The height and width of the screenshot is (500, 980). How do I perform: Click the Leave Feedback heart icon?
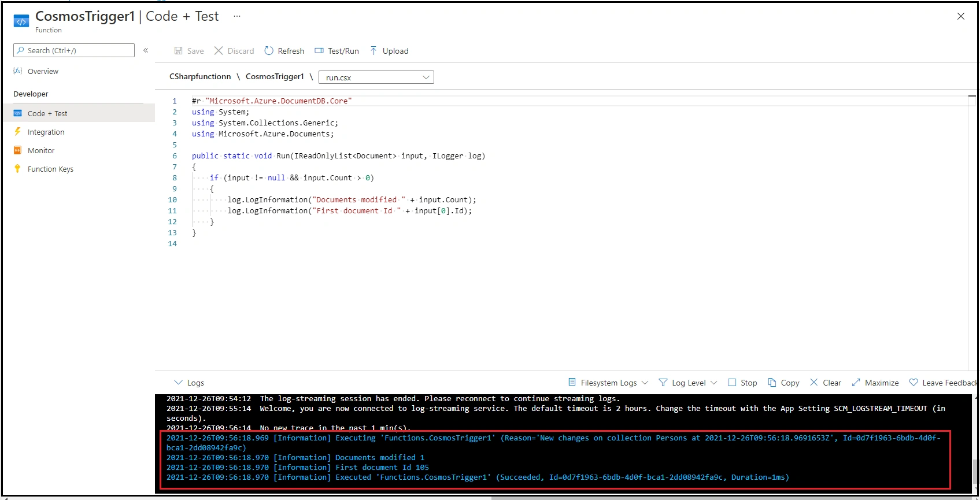pos(914,382)
